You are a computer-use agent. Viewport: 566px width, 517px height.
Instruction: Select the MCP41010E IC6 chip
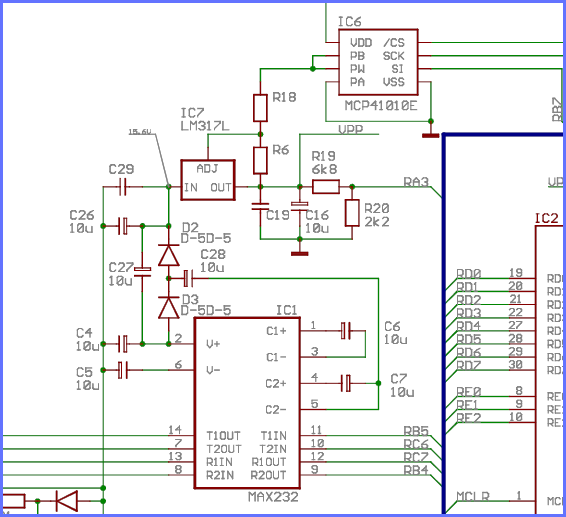click(x=378, y=62)
